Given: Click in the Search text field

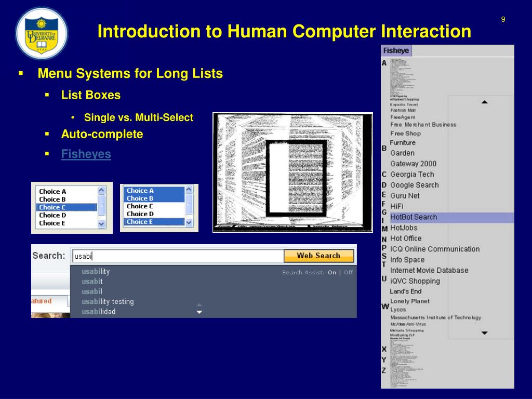Looking at the screenshot, I should (x=178, y=256).
